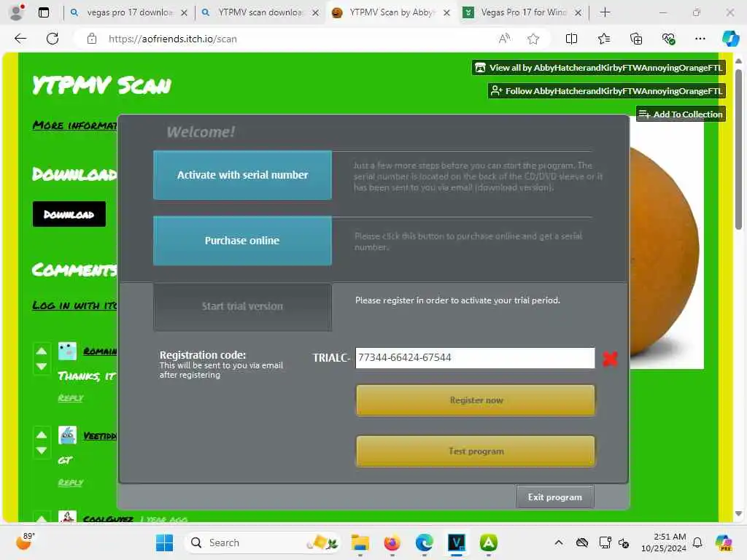The height and width of the screenshot is (560, 747).
Task: Open Microsoft Edge from taskbar
Action: (424, 542)
